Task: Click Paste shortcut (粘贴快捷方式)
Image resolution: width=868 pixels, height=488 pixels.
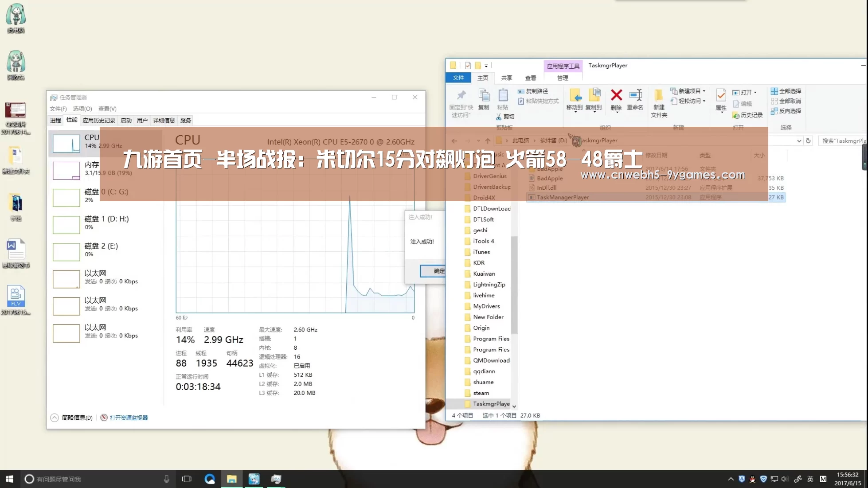Action: [538, 101]
